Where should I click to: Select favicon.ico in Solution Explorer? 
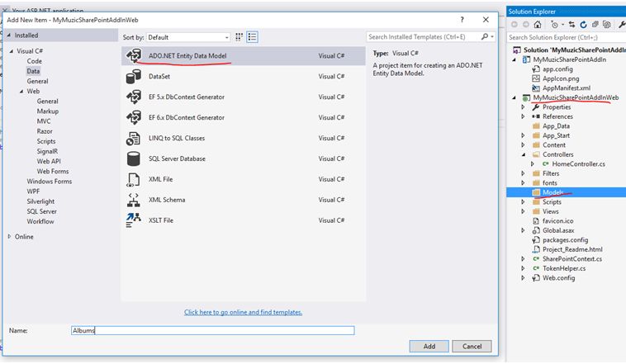(557, 220)
